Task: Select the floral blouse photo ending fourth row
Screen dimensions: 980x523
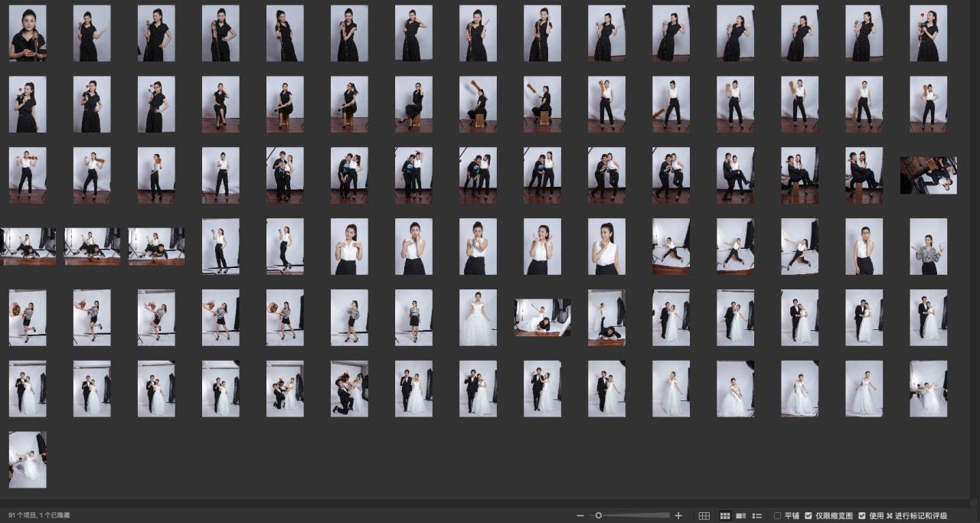Action: (928, 247)
